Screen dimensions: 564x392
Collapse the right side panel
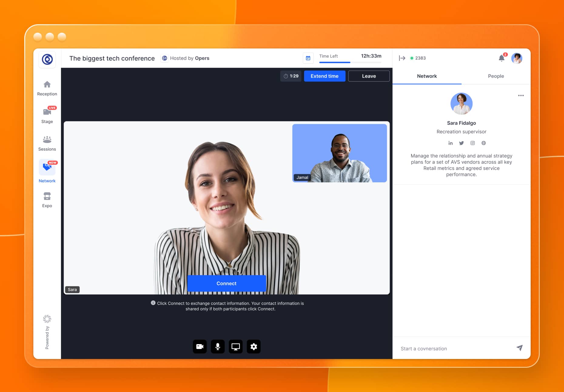[402, 58]
